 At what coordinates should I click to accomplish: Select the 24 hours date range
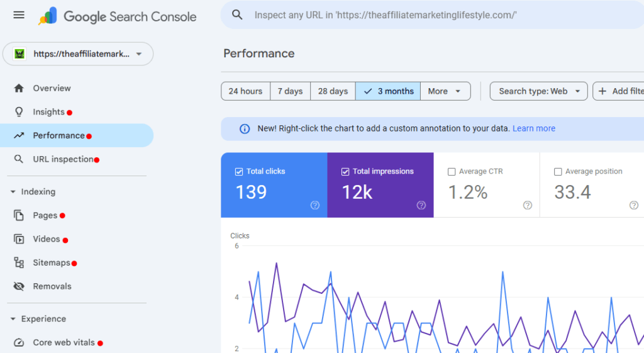246,91
